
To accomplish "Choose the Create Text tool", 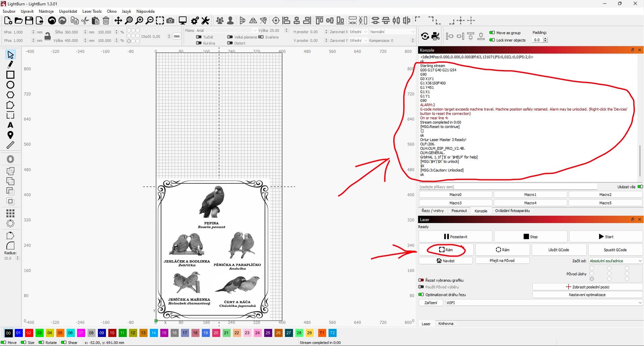I will (x=10, y=125).
